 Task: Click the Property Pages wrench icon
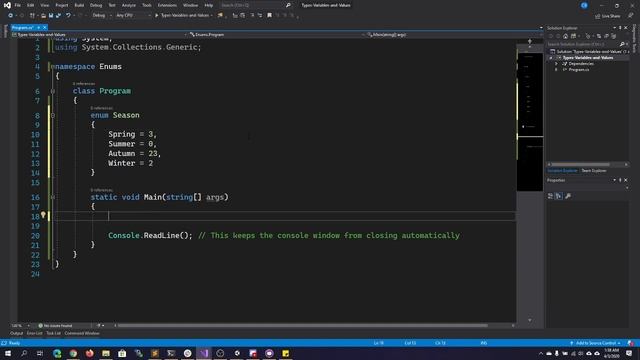coord(568,196)
